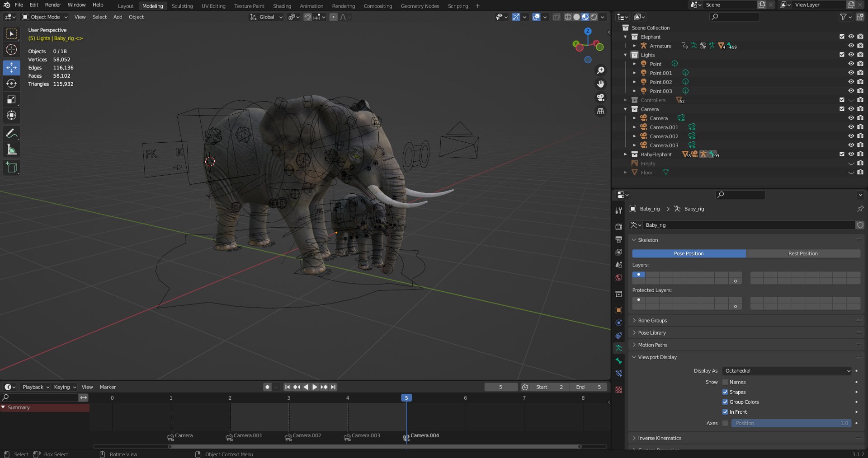Expand the BabyElephant collection tree

(x=625, y=154)
